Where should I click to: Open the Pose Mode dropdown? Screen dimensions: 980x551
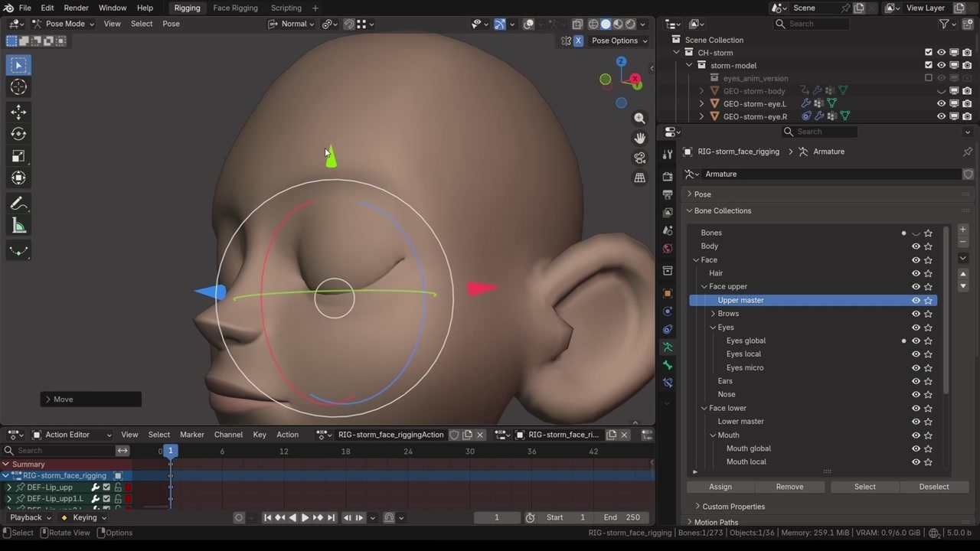(x=64, y=24)
